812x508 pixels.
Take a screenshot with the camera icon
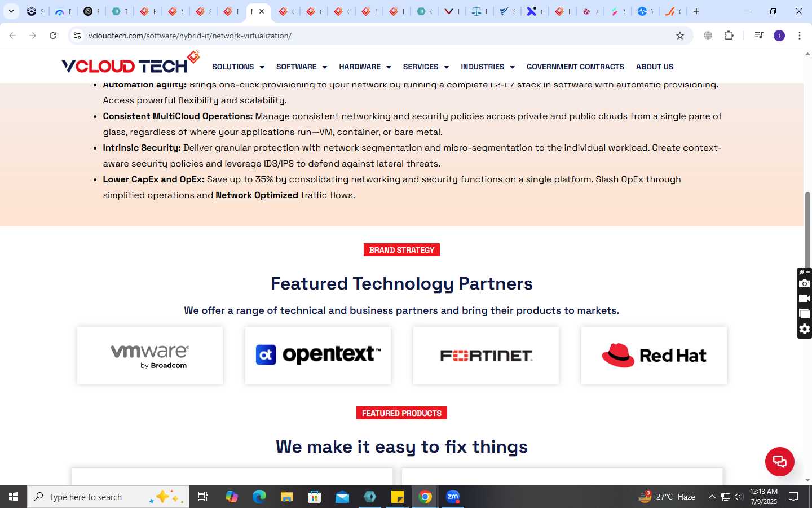pyautogui.click(x=805, y=283)
